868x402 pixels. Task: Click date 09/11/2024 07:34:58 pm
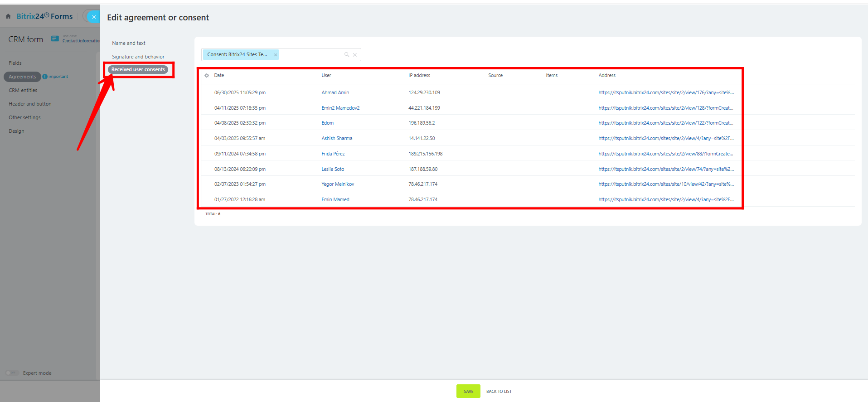click(240, 154)
